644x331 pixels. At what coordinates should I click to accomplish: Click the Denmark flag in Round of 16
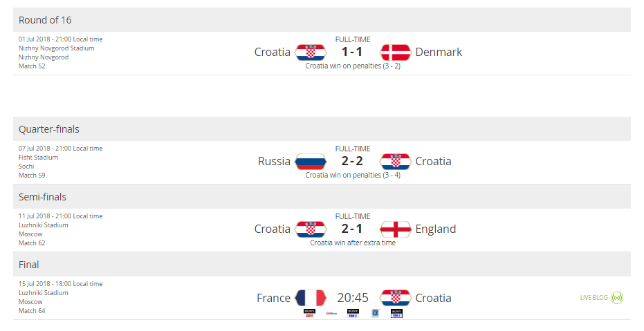[x=395, y=52]
